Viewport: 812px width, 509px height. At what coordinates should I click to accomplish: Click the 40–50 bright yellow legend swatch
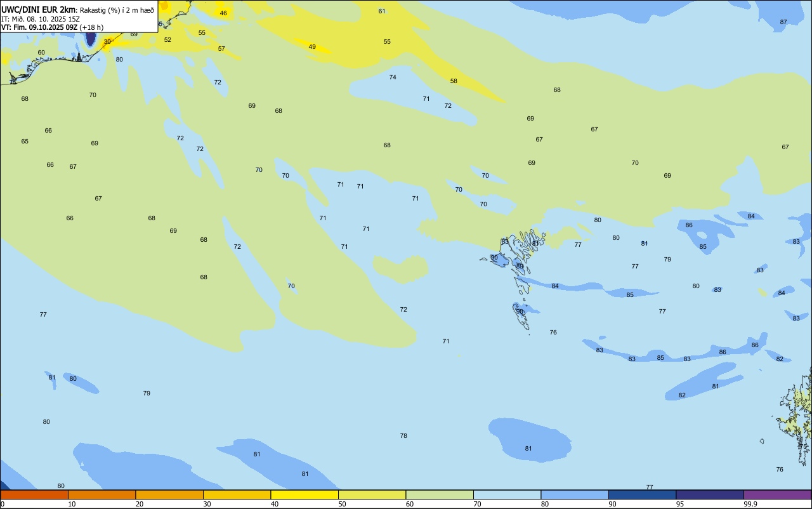click(x=304, y=494)
